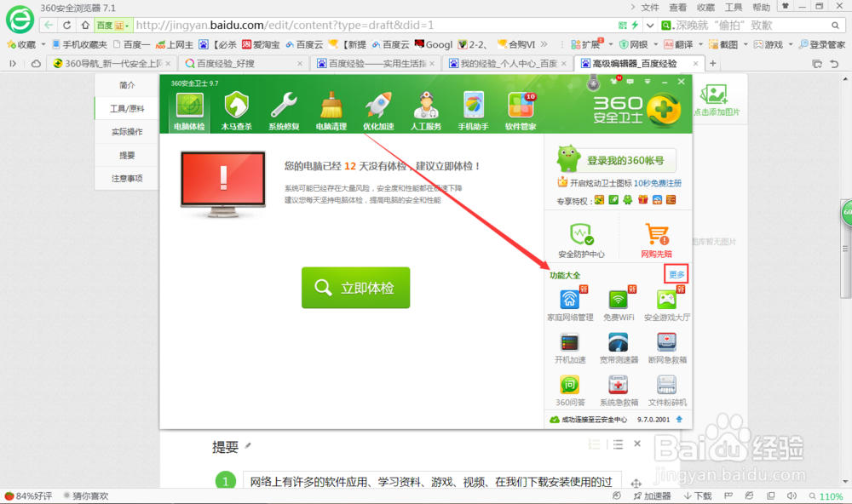Click the 立即体检 green button
Screen dimensions: 852x504
coord(356,287)
